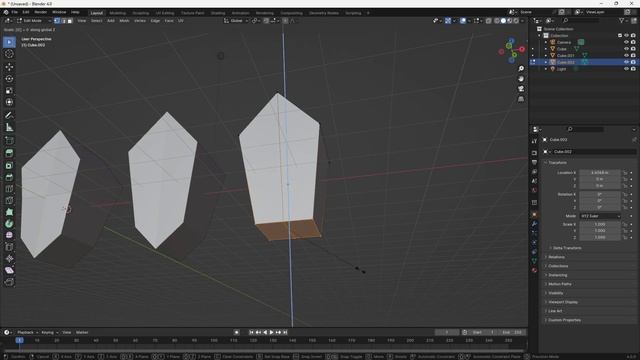The width and height of the screenshot is (640, 360).
Task: Open the Edit Mode dropdown
Action: click(33, 20)
